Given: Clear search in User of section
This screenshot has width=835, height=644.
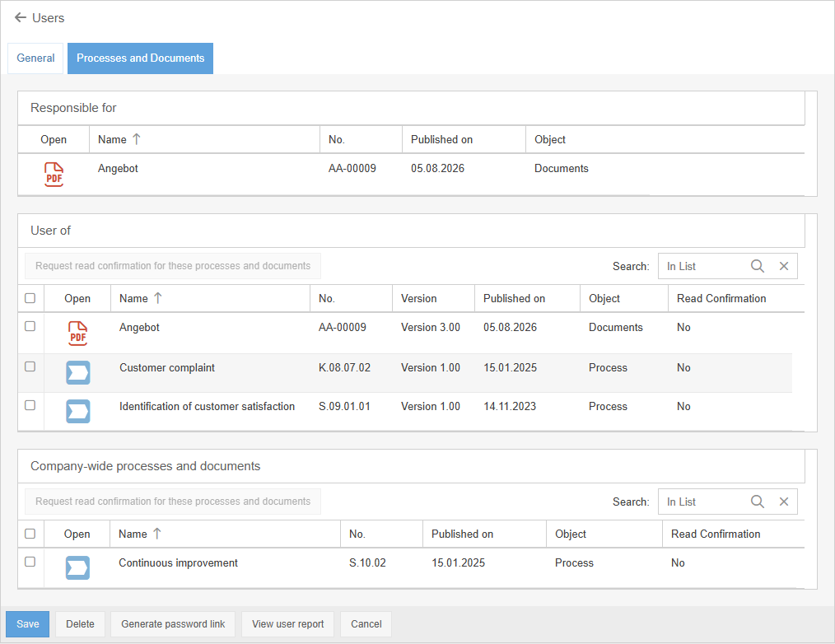Looking at the screenshot, I should 784,266.
